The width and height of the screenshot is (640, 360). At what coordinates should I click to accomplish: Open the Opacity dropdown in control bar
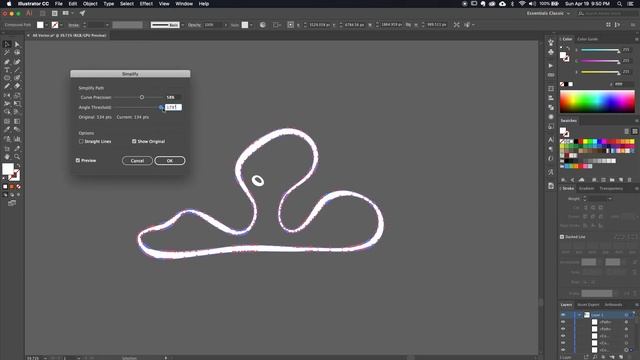(225, 25)
